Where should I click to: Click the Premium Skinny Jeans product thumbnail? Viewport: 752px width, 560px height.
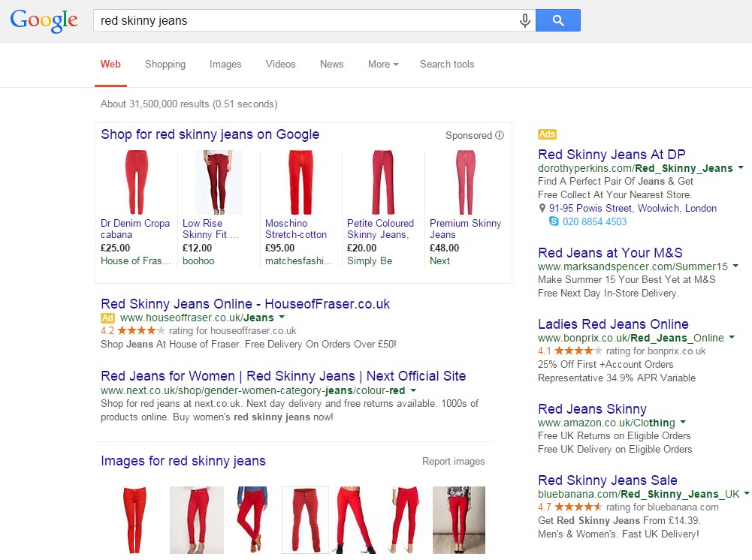point(465,182)
